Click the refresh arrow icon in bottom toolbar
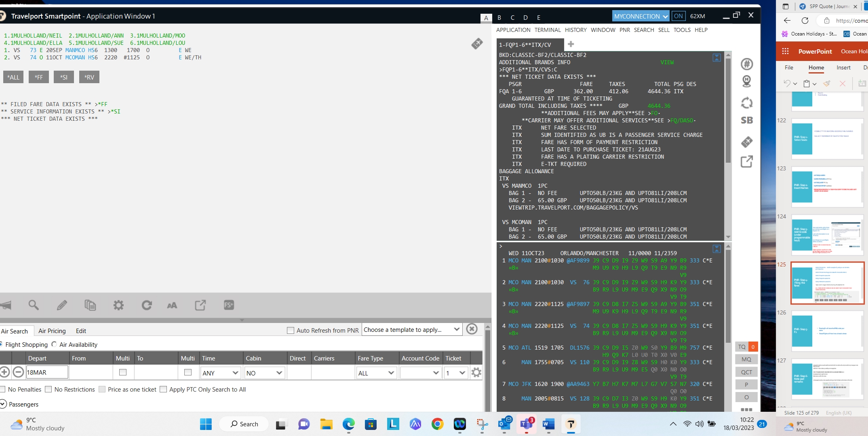 (147, 305)
